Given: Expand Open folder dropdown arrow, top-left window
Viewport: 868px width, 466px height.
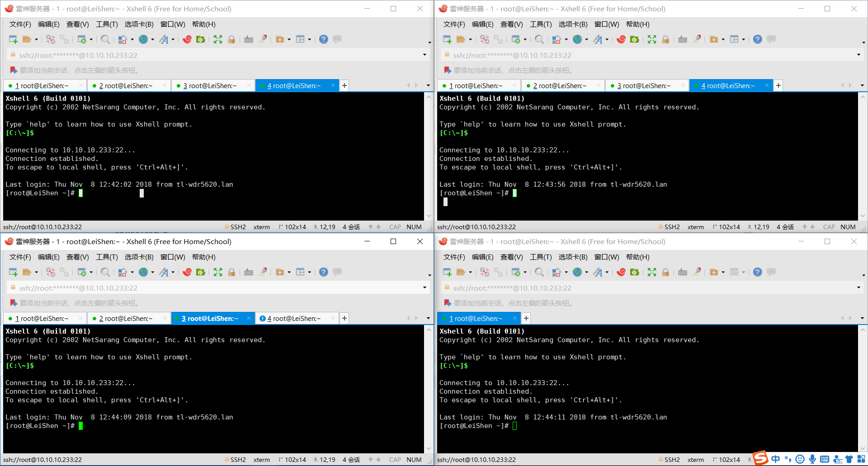Looking at the screenshot, I should coord(37,40).
